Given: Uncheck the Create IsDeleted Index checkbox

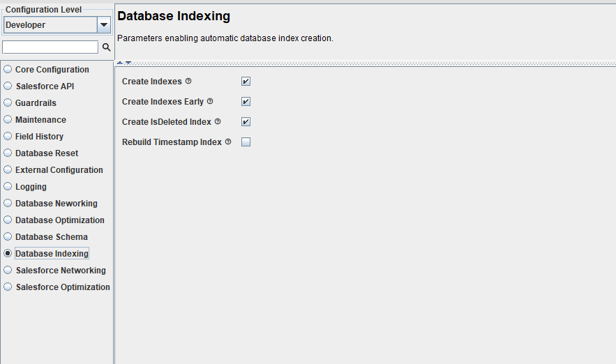Looking at the screenshot, I should click(246, 122).
